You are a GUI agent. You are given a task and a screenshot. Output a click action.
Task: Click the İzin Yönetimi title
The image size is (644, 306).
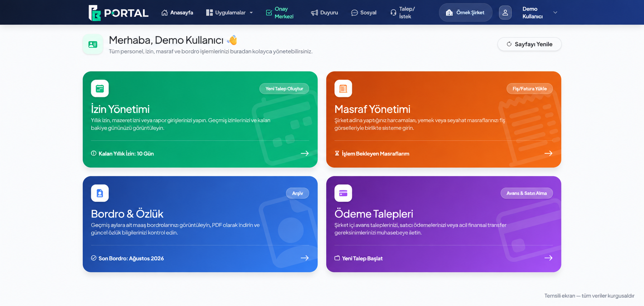pos(120,109)
